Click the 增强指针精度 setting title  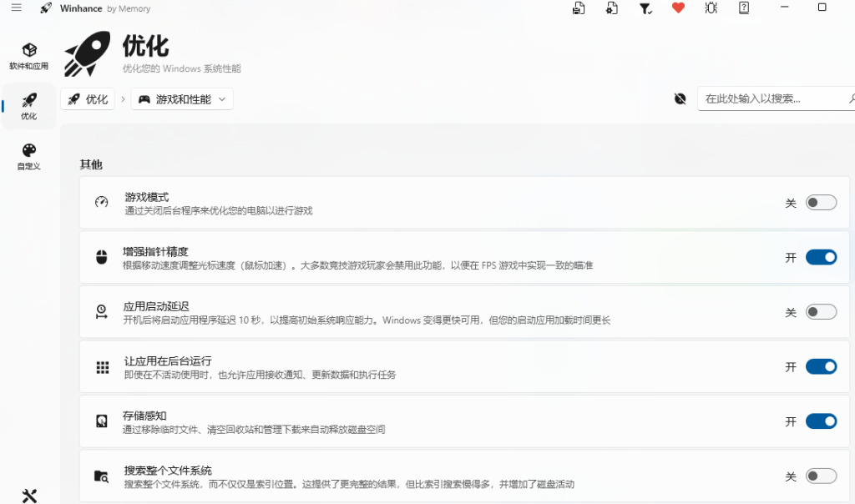pyautogui.click(x=155, y=251)
